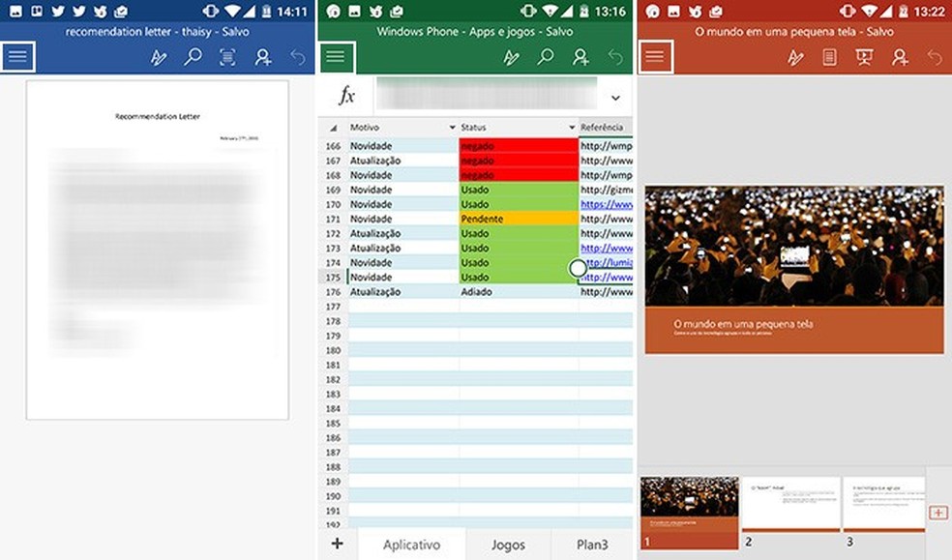952x560 pixels.
Task: Select all cells with corner triangle
Action: point(334,128)
